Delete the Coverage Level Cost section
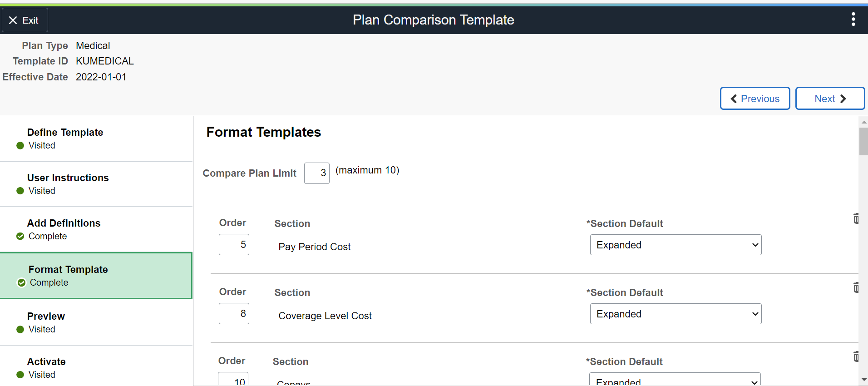 (856, 287)
